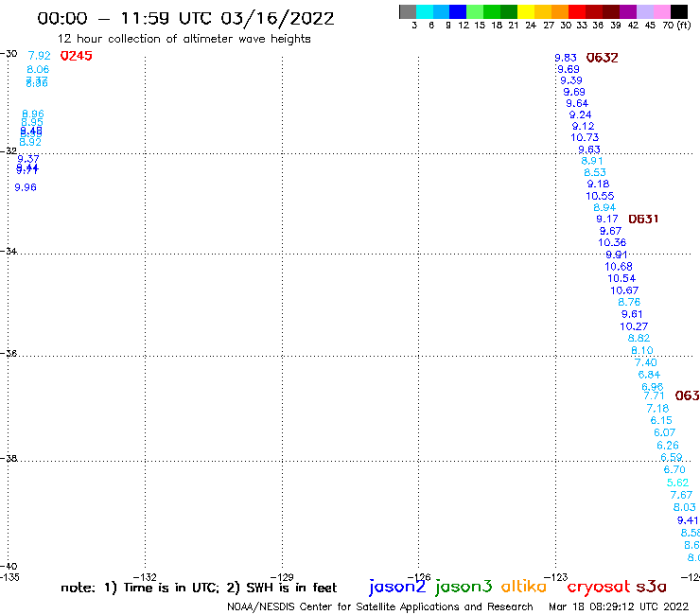The image size is (700, 615).
Task: Click the lavender swatch in color legend
Action: coord(645,11)
